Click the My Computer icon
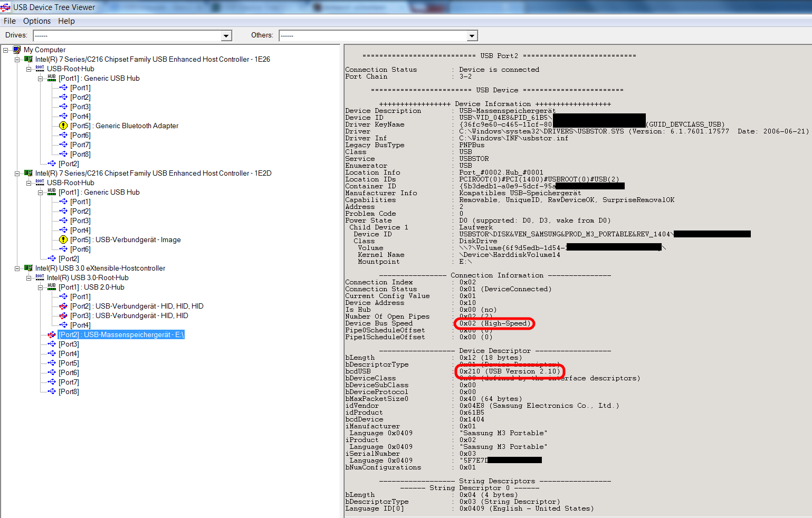Image resolution: width=812 pixels, height=518 pixels. click(16, 50)
